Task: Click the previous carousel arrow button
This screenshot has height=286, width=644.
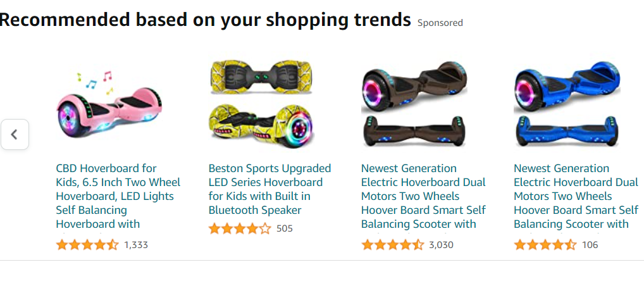Action: (x=15, y=134)
